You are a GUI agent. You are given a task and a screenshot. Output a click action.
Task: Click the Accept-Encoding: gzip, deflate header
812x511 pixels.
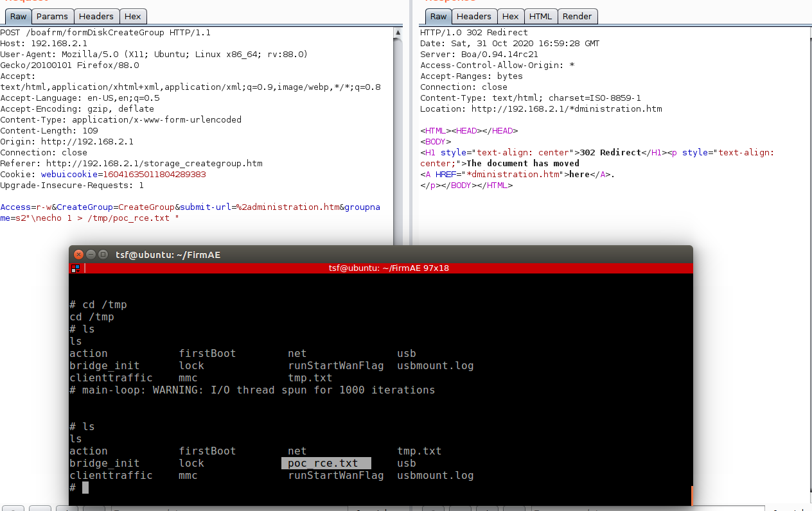point(77,109)
